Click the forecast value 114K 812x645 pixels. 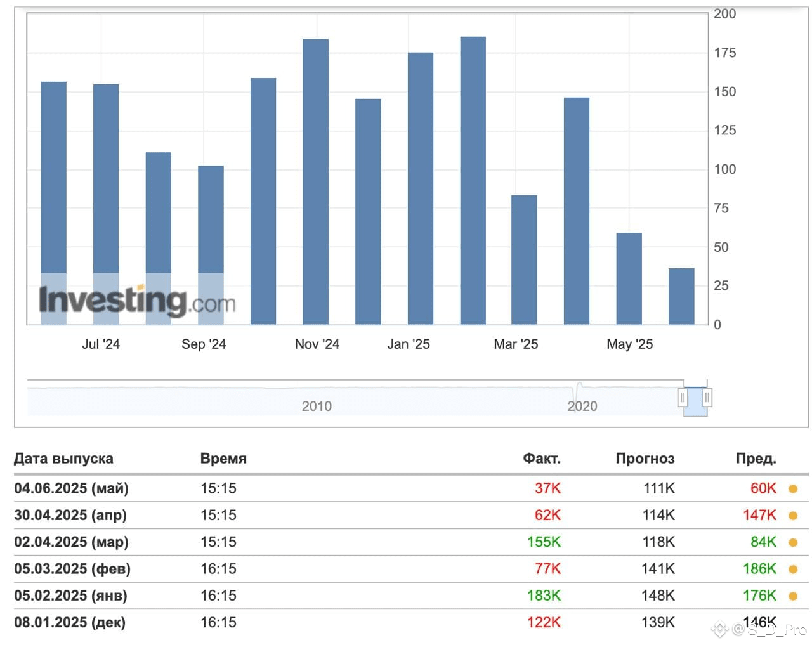(x=658, y=515)
